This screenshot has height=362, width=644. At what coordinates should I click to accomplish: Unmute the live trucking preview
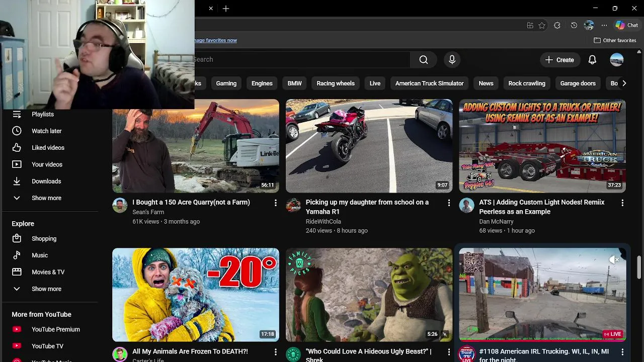tap(614, 259)
